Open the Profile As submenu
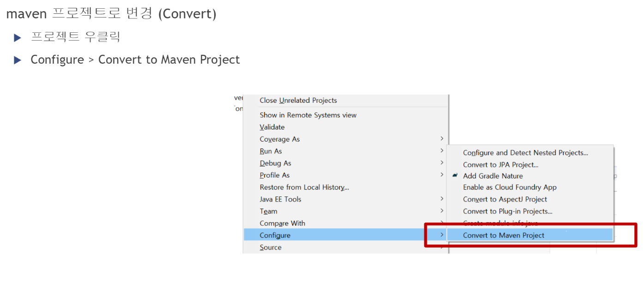 pos(345,175)
